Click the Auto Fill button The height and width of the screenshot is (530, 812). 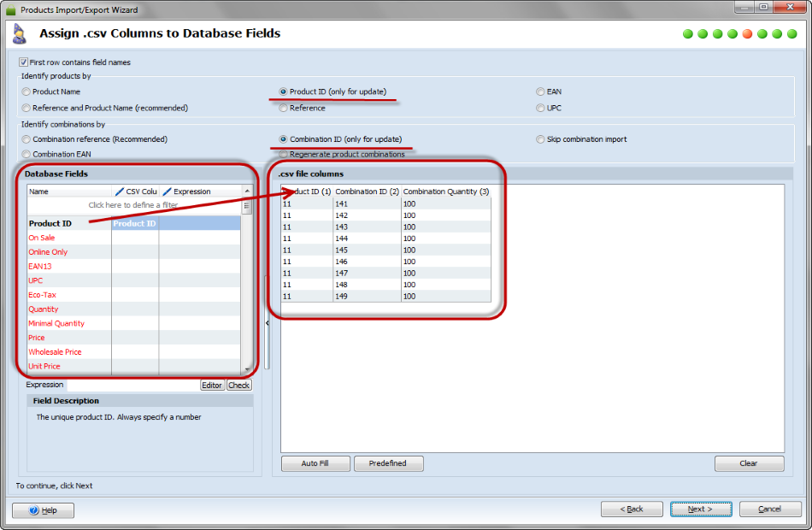point(315,463)
